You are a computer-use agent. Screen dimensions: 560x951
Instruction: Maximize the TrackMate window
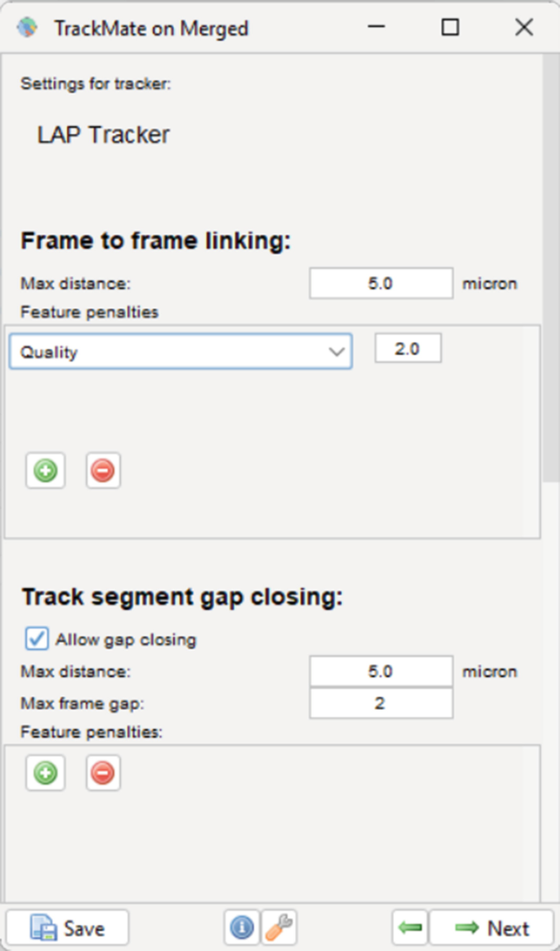[x=450, y=28]
